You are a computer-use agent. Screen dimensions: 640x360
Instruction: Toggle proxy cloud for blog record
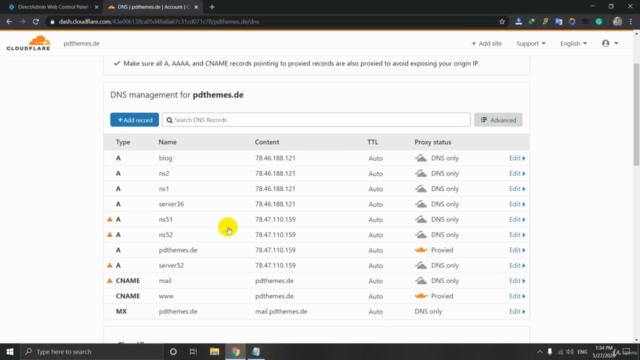coord(421,158)
